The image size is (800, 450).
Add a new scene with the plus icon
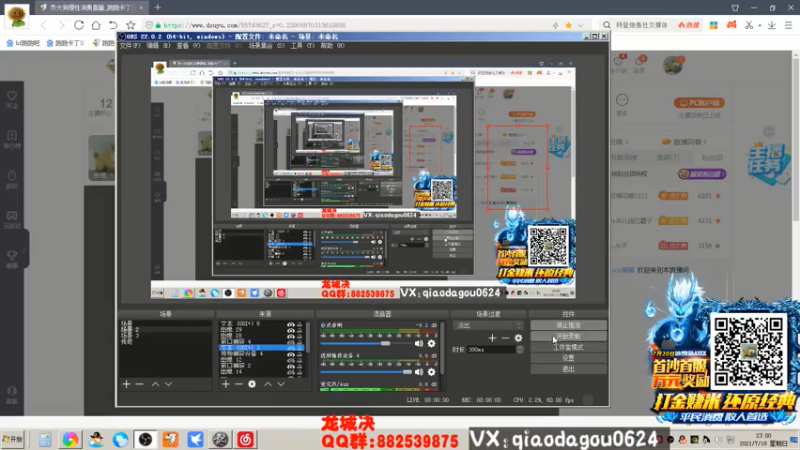(127, 384)
